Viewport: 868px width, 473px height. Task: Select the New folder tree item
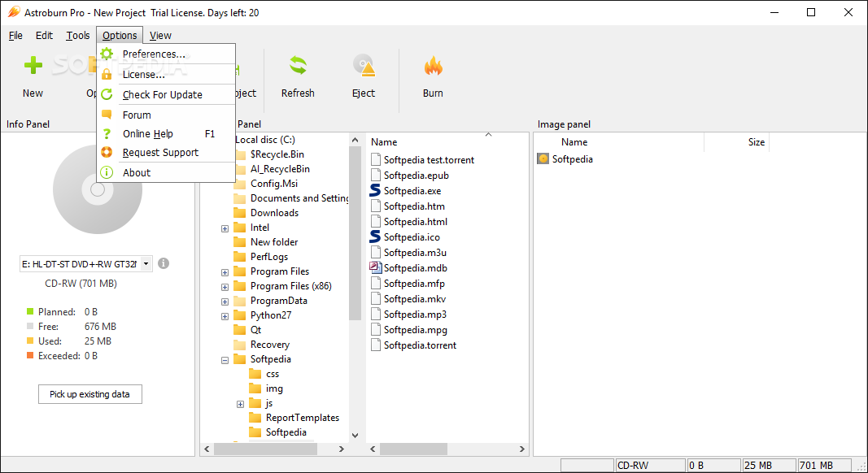click(274, 241)
